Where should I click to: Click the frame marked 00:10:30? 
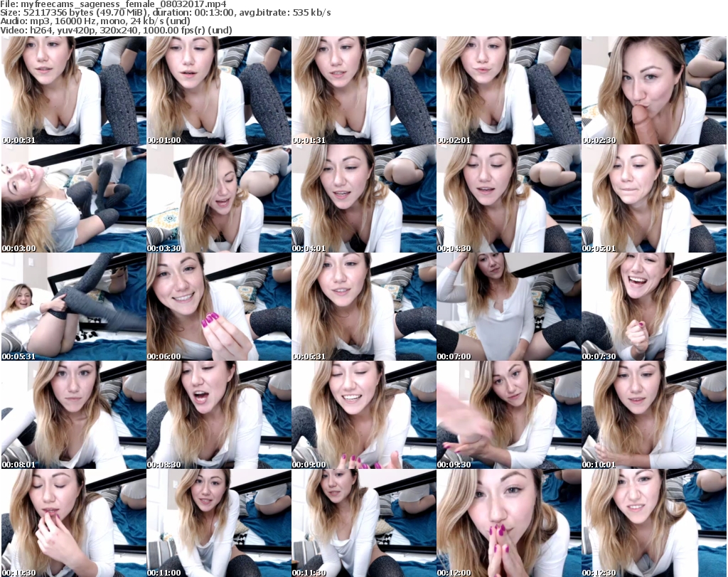74,523
